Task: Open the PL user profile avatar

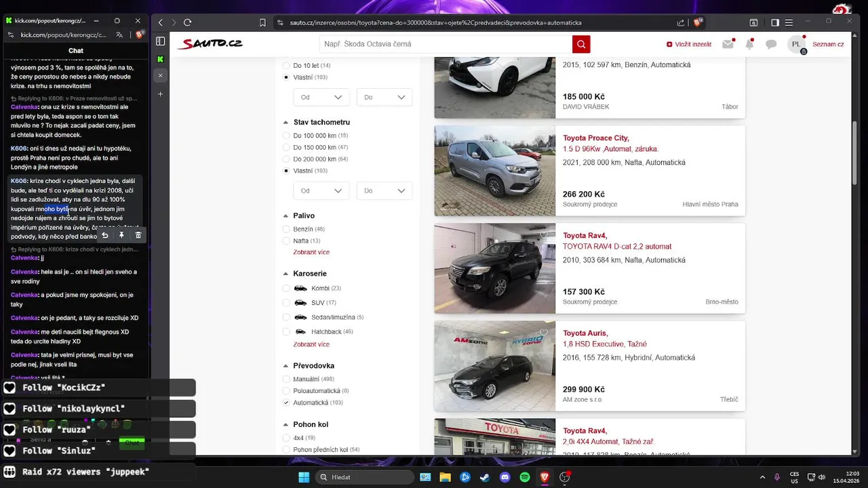Action: (796, 44)
